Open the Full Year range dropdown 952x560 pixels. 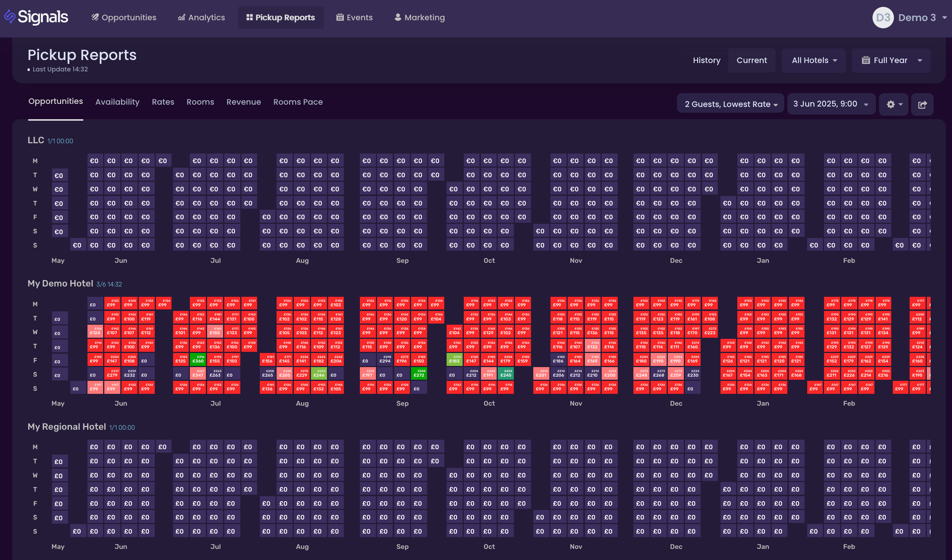pos(891,60)
